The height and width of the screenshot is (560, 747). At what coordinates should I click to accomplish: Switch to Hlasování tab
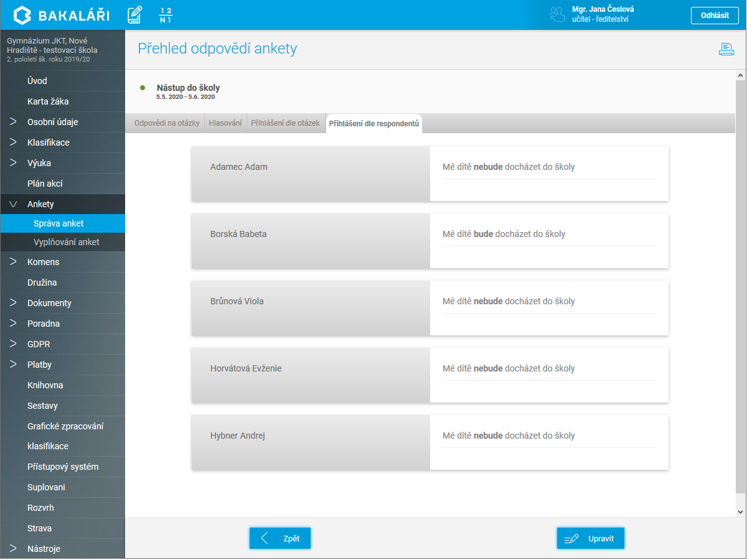click(225, 123)
